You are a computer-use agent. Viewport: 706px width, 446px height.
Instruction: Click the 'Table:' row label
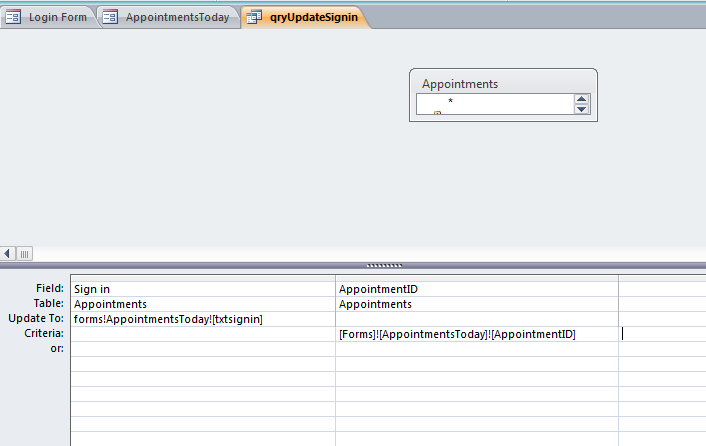click(x=49, y=303)
